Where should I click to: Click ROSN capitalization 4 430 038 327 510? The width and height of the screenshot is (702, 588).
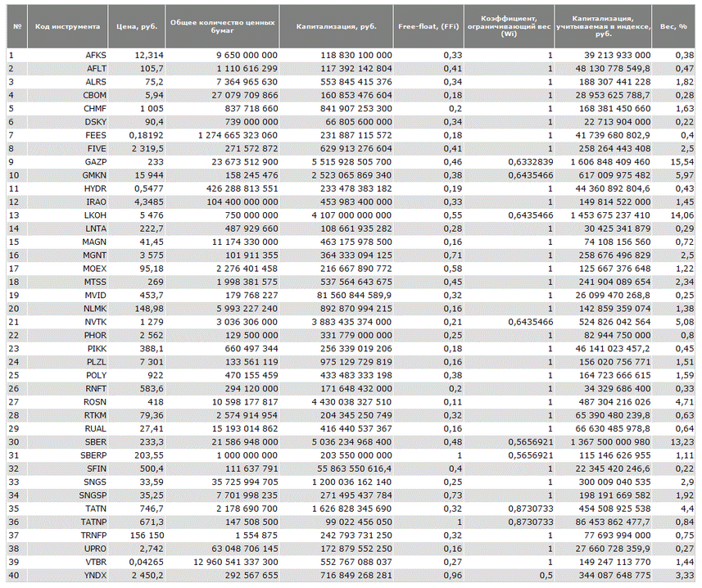pos(352,402)
